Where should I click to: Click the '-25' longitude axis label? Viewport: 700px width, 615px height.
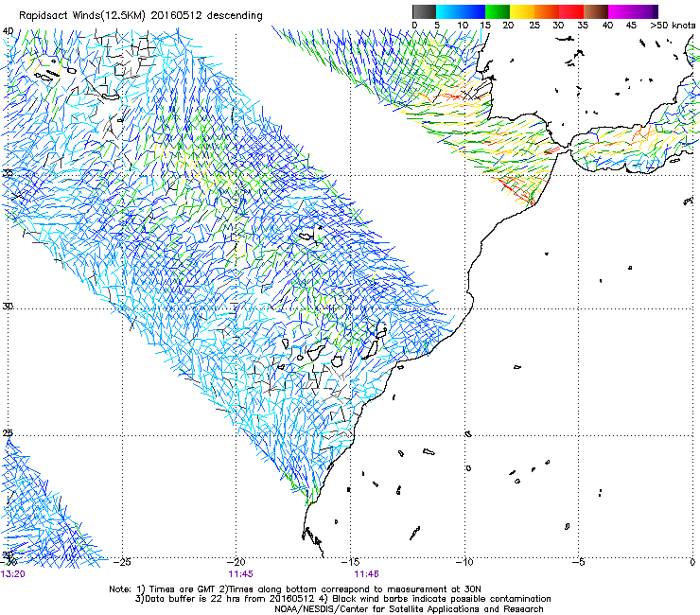tap(122, 562)
